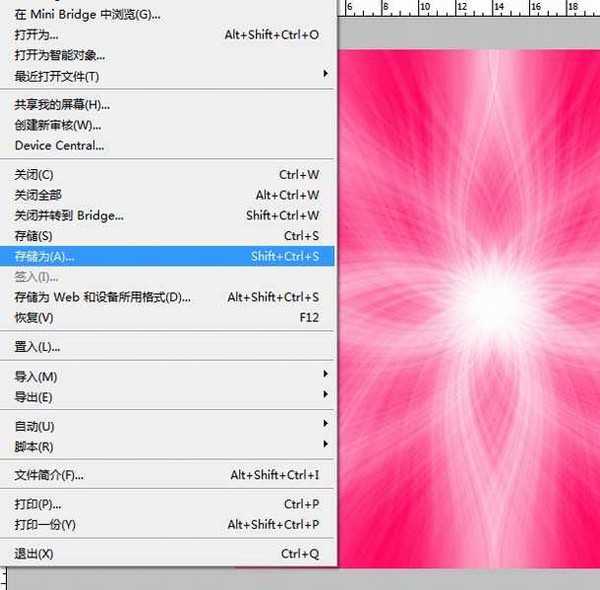Select 置入(L)... menu item
The image size is (600, 590).
click(37, 347)
